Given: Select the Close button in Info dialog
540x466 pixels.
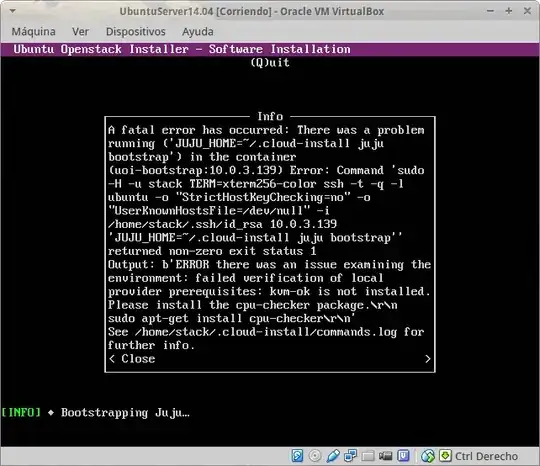Looking at the screenshot, I should pyautogui.click(x=270, y=359).
